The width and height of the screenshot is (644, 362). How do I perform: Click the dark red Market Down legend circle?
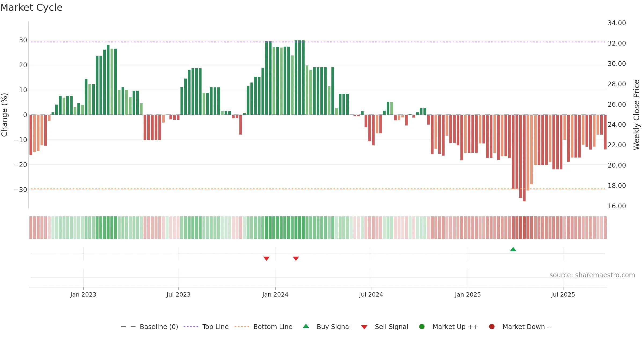(492, 327)
